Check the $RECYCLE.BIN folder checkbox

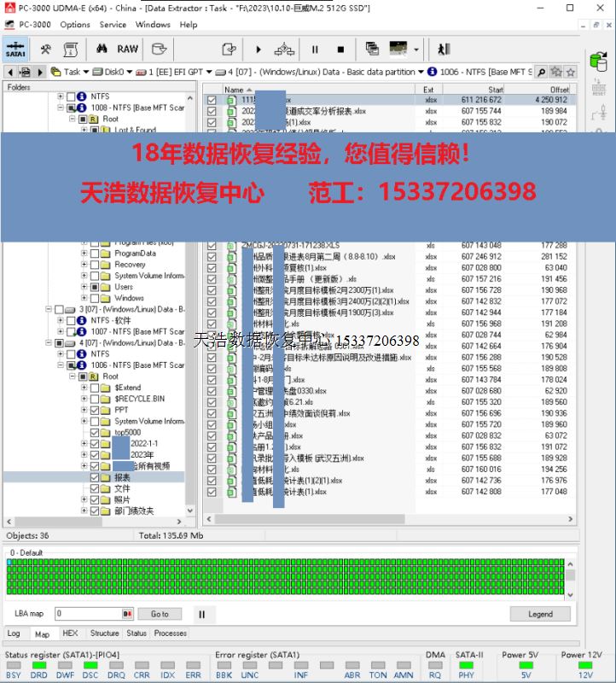[x=96, y=399]
